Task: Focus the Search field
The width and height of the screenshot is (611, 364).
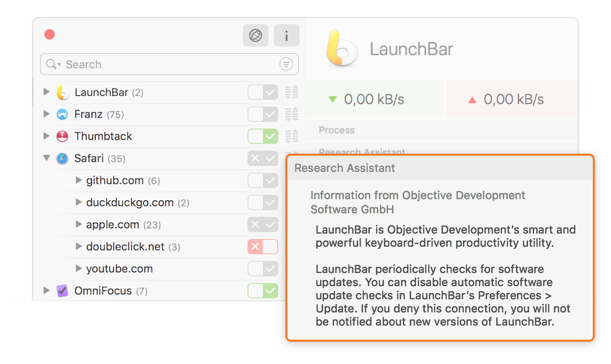Action: 169,64
